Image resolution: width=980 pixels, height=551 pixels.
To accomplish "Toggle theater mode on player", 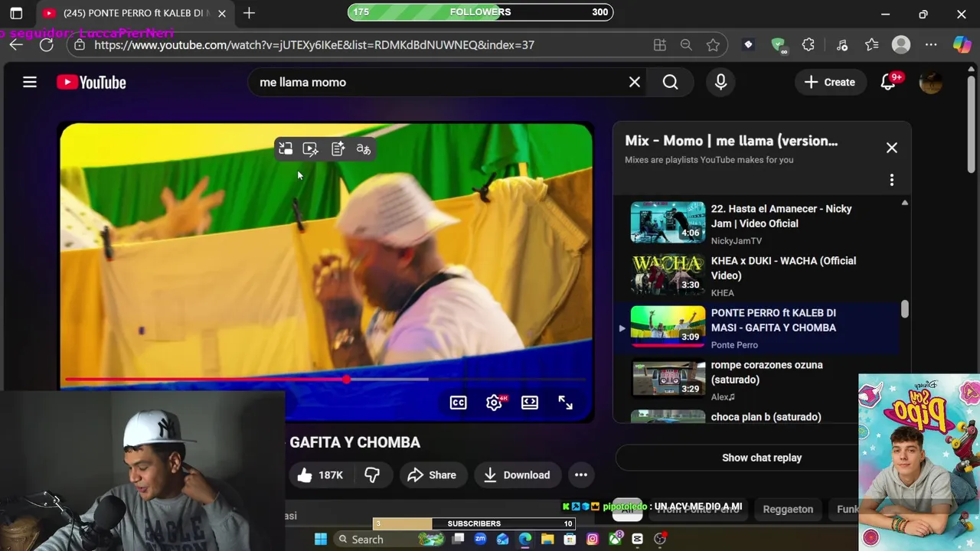I will 530,403.
